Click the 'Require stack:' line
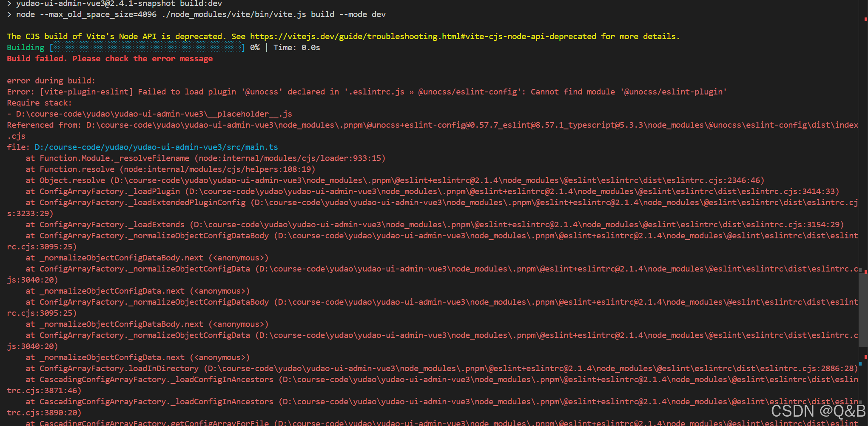 [x=40, y=103]
